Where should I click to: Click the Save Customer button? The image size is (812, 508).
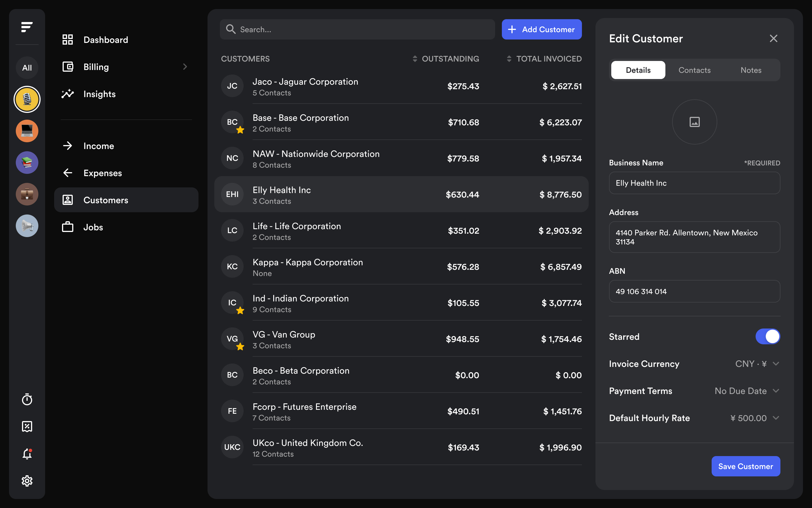745,466
